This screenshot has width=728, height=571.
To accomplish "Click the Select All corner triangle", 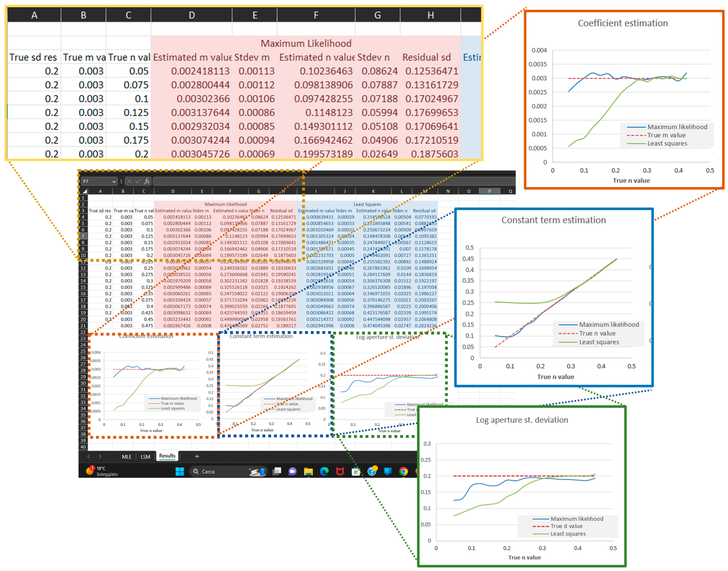I will click(85, 191).
